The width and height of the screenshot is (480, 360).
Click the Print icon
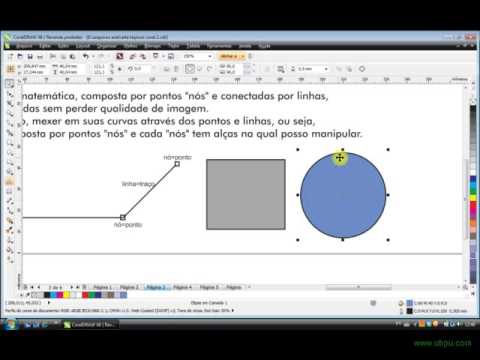(x=40, y=57)
